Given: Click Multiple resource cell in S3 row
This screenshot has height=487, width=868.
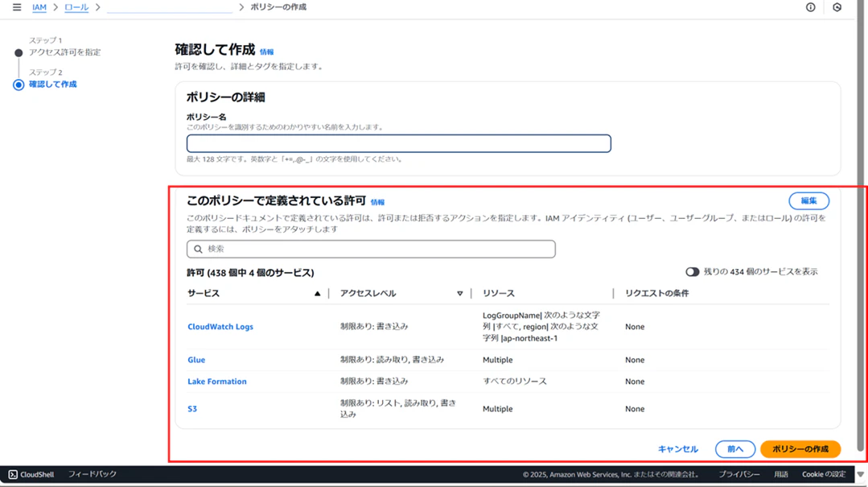Looking at the screenshot, I should 497,409.
